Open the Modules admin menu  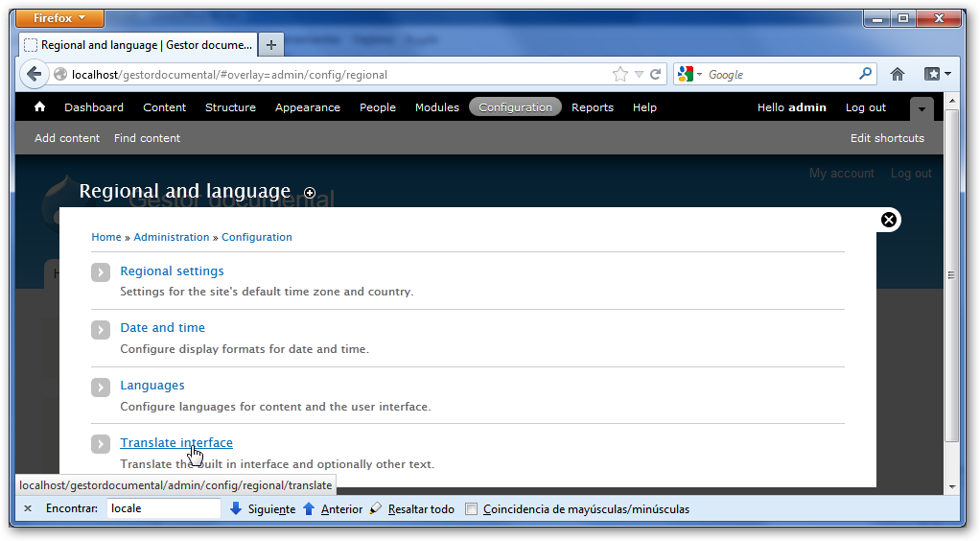[436, 107]
